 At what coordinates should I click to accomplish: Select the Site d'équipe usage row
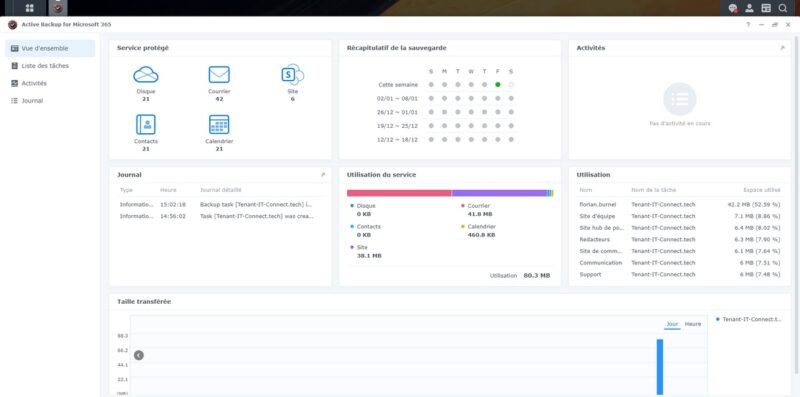coord(680,216)
